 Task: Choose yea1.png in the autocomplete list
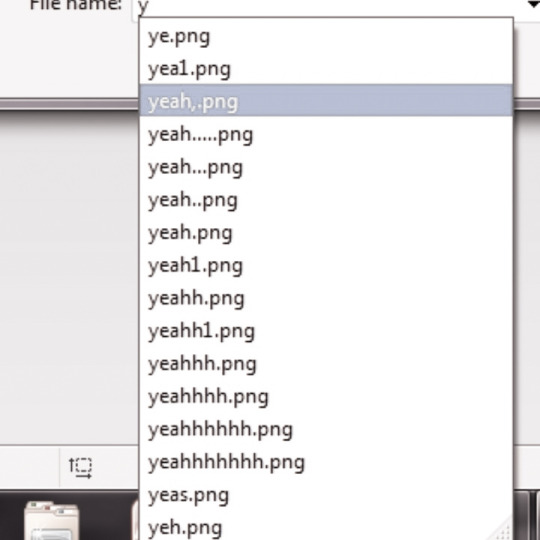click(326, 68)
